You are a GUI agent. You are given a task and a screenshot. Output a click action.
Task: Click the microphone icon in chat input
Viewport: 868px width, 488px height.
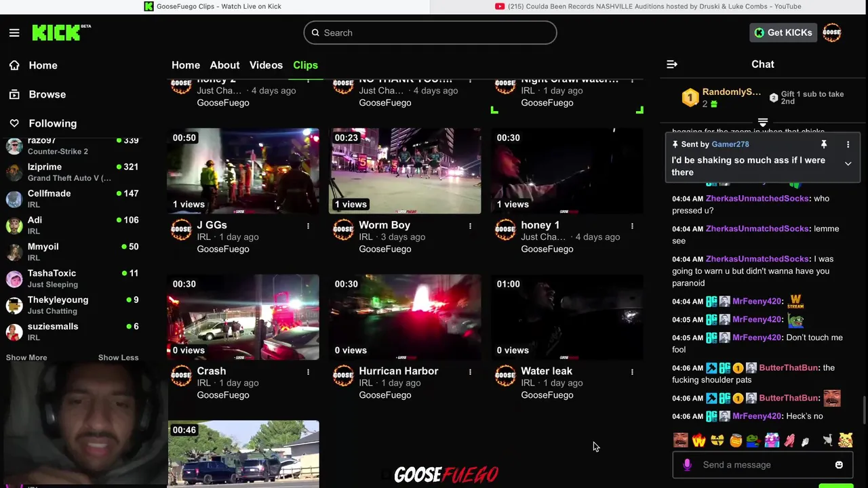687,464
